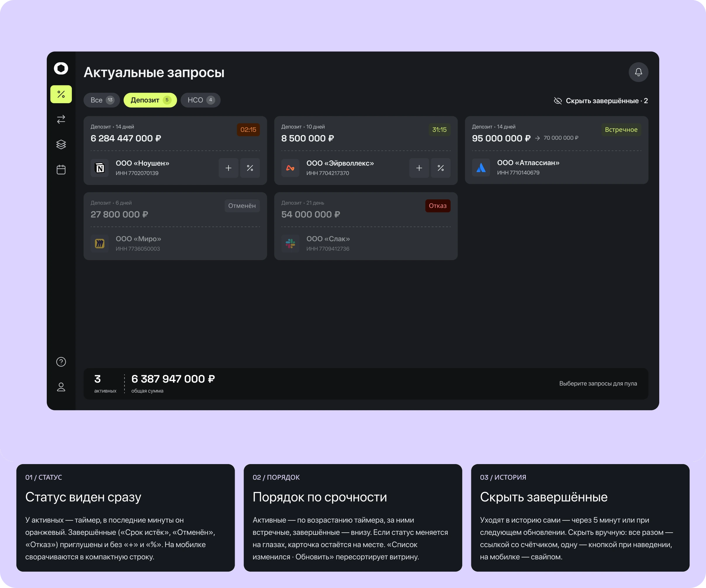Click the 31:15 timer badge
706x588 pixels.
[x=439, y=130]
